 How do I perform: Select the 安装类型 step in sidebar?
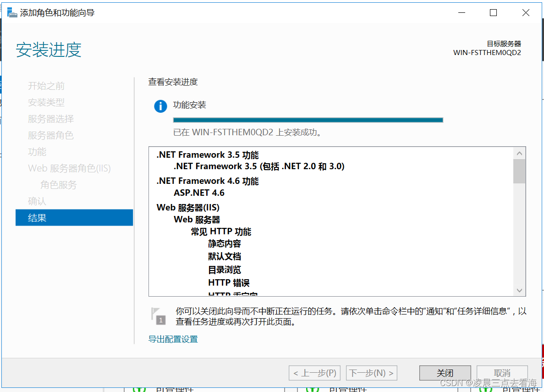pyautogui.click(x=46, y=102)
